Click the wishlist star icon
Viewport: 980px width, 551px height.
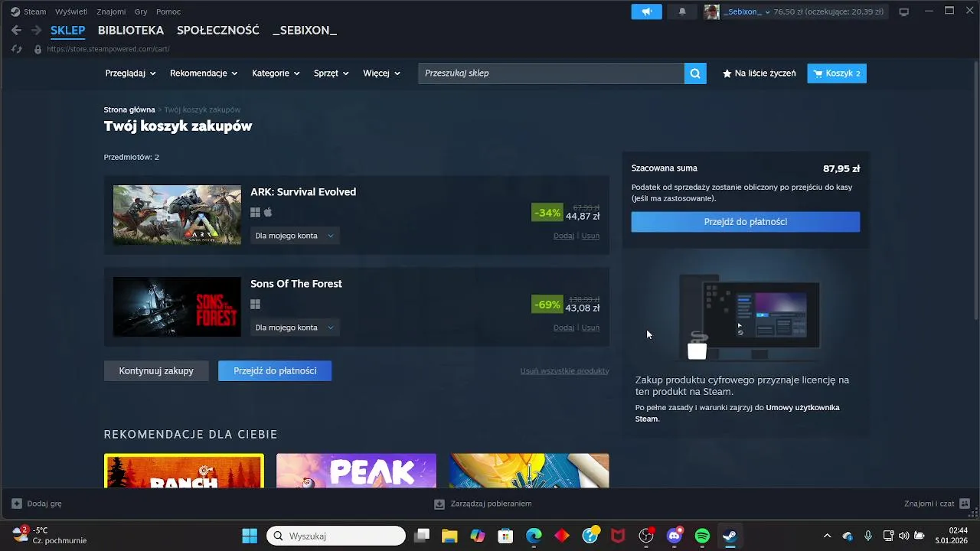click(x=727, y=73)
